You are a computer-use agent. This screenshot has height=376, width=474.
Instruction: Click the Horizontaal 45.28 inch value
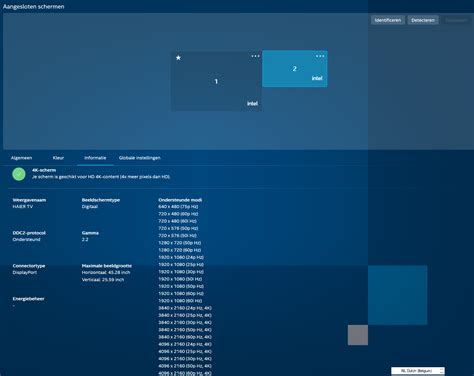(106, 272)
